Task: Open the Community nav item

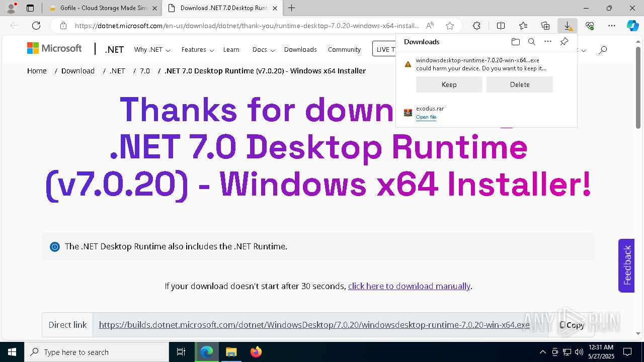Action: pyautogui.click(x=344, y=50)
